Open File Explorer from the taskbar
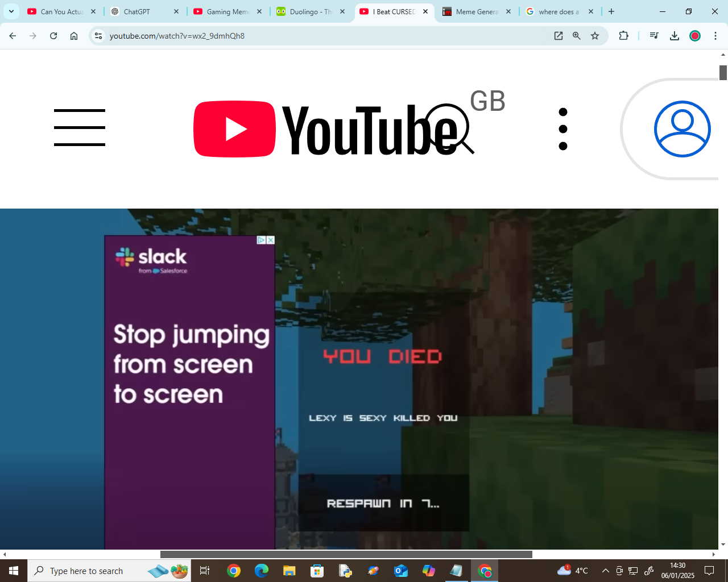The width and height of the screenshot is (728, 582). [x=289, y=571]
